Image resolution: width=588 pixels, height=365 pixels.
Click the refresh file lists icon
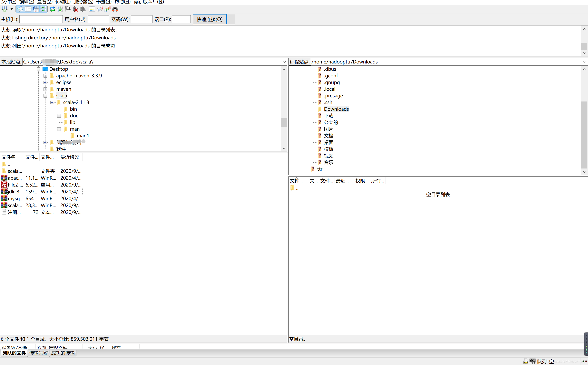tap(52, 9)
